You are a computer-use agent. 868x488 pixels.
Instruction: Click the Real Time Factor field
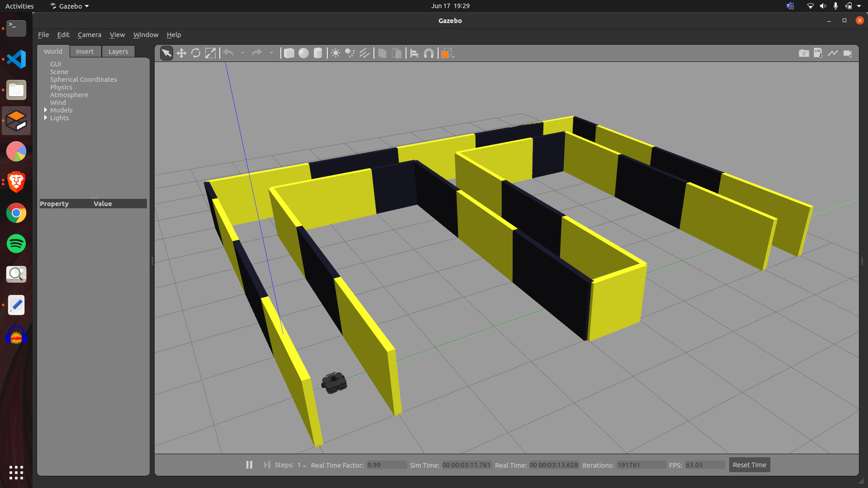click(387, 465)
